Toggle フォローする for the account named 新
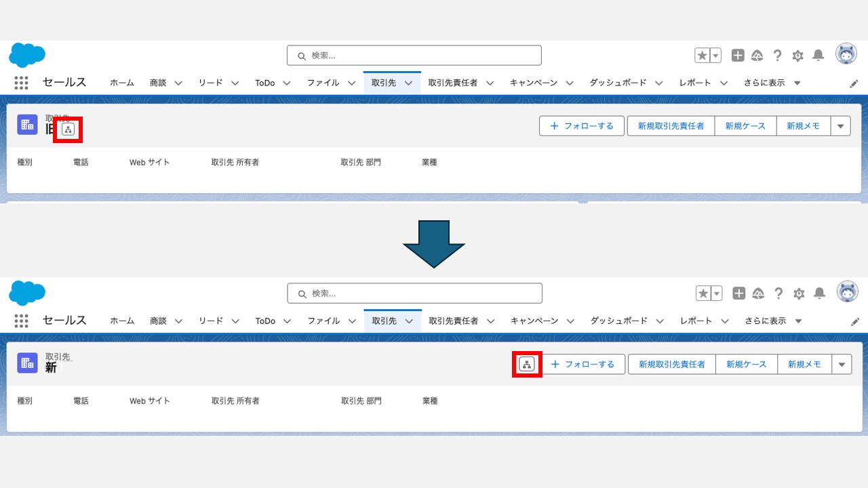 (583, 364)
